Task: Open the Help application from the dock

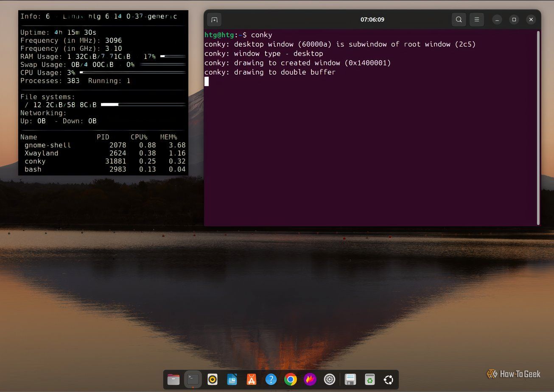Action: tap(271, 379)
